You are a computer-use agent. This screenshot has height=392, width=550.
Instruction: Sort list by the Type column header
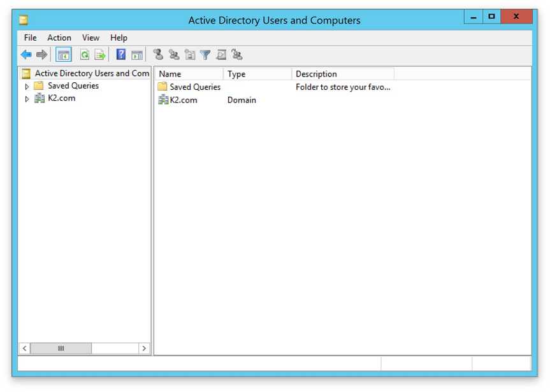coord(257,74)
